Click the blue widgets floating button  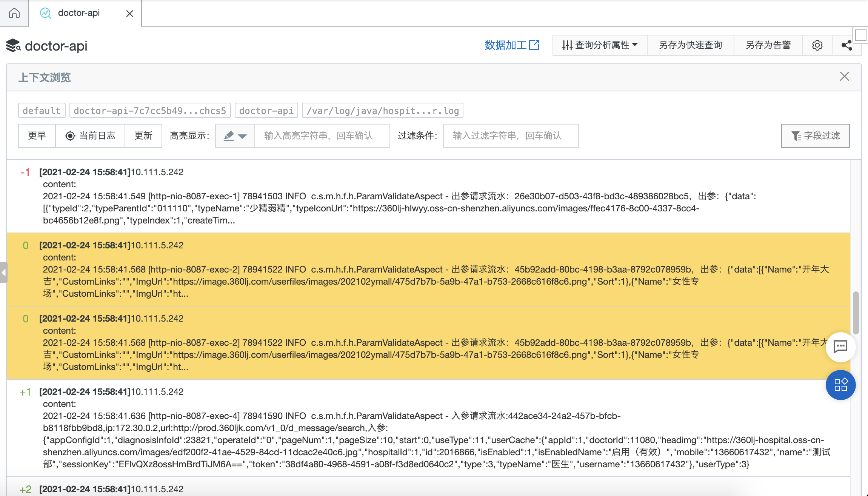pyautogui.click(x=840, y=385)
